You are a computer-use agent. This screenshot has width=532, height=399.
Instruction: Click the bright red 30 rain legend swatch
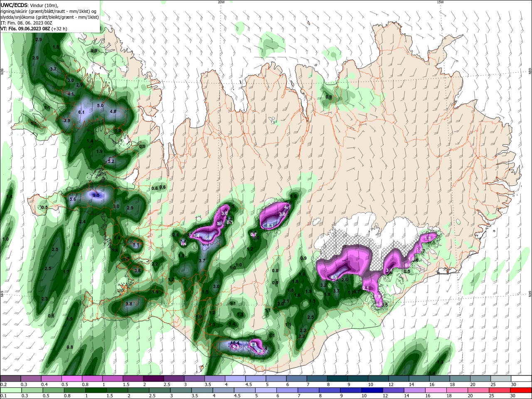click(521, 390)
